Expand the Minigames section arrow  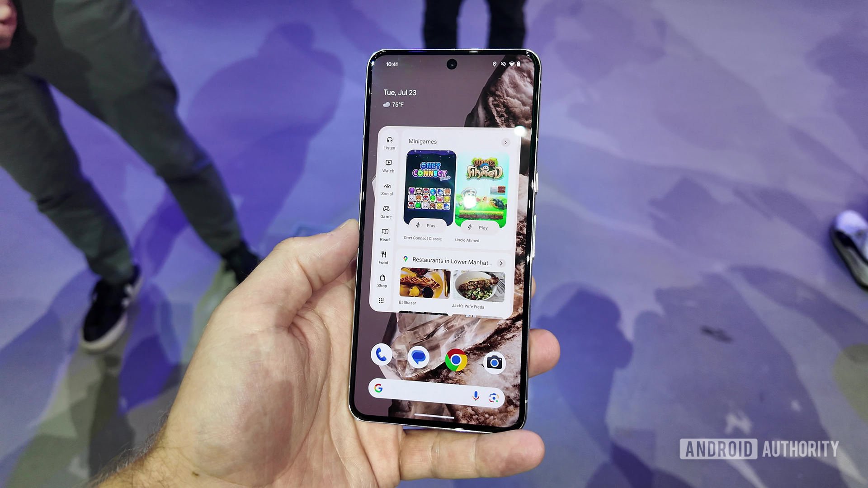[505, 141]
